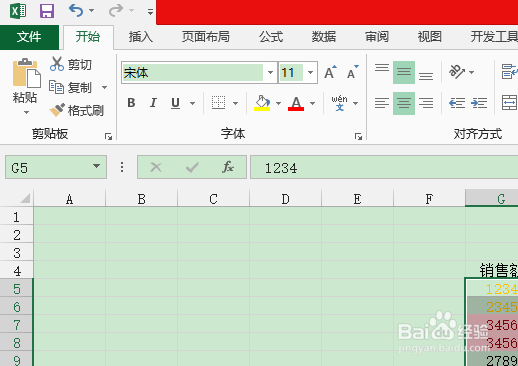Open the 字体 dialog launcher
Image resolution: width=518 pixels, height=366 pixels.
358,136
